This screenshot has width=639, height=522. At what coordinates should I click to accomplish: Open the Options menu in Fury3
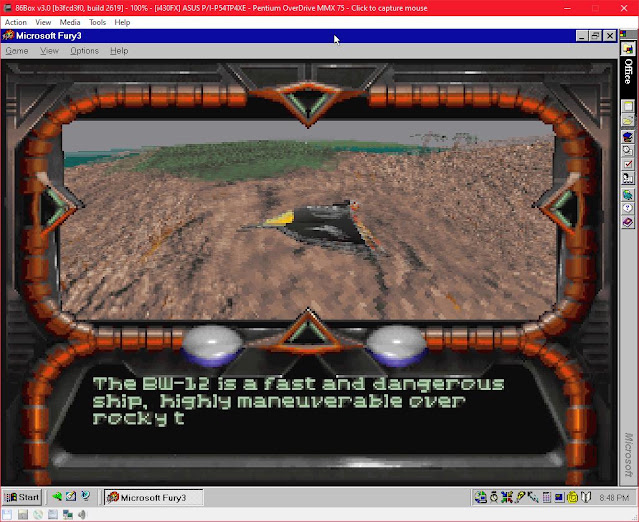click(84, 51)
